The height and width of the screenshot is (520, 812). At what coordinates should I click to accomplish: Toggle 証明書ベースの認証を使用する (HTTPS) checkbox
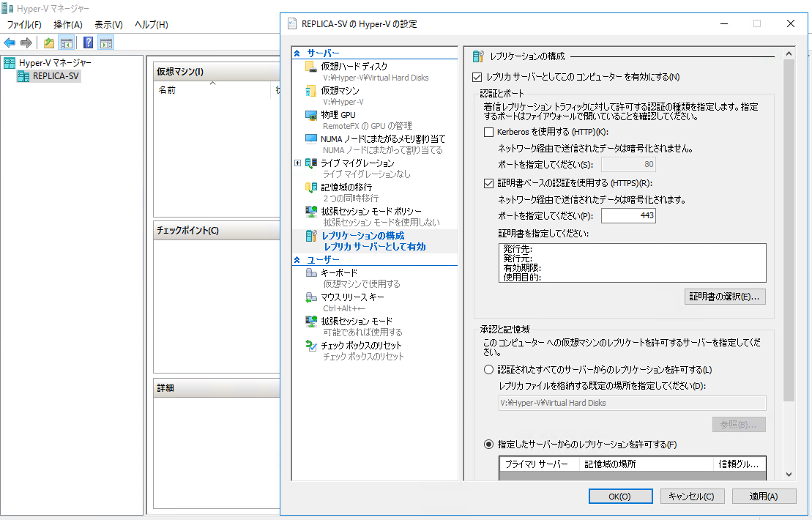coord(488,183)
